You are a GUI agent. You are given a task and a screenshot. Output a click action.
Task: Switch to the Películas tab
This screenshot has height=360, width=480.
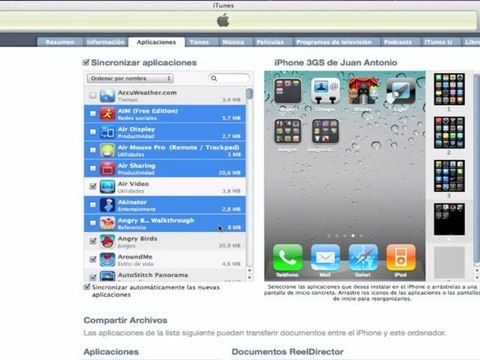coord(270,42)
